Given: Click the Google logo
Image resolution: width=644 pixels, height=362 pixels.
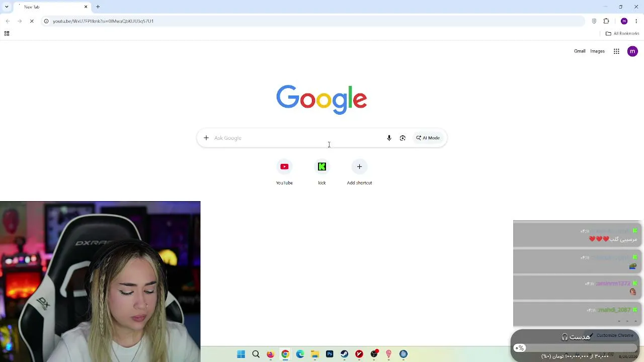Looking at the screenshot, I should [x=321, y=99].
